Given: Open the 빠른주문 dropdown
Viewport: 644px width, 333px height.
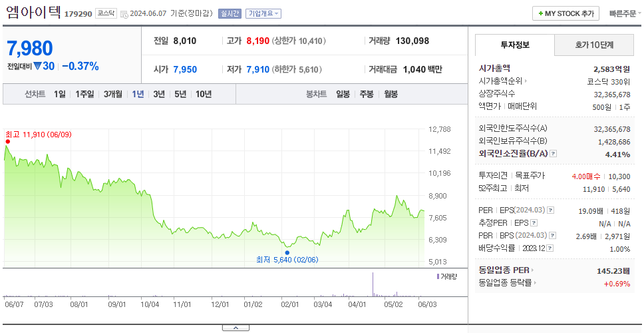Looking at the screenshot, I should [625, 13].
